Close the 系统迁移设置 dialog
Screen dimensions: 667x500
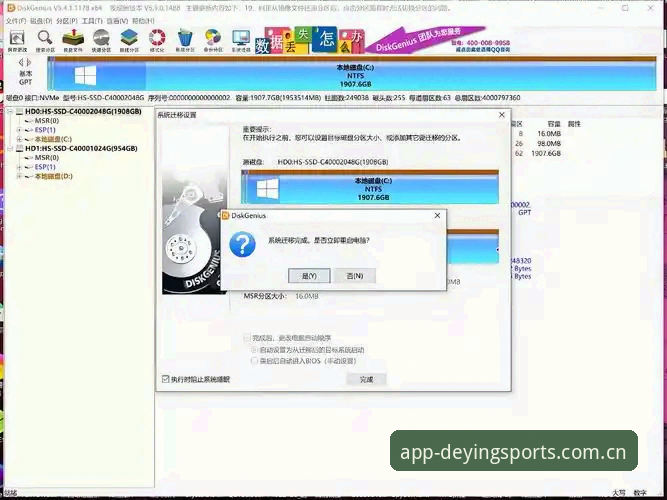502,115
